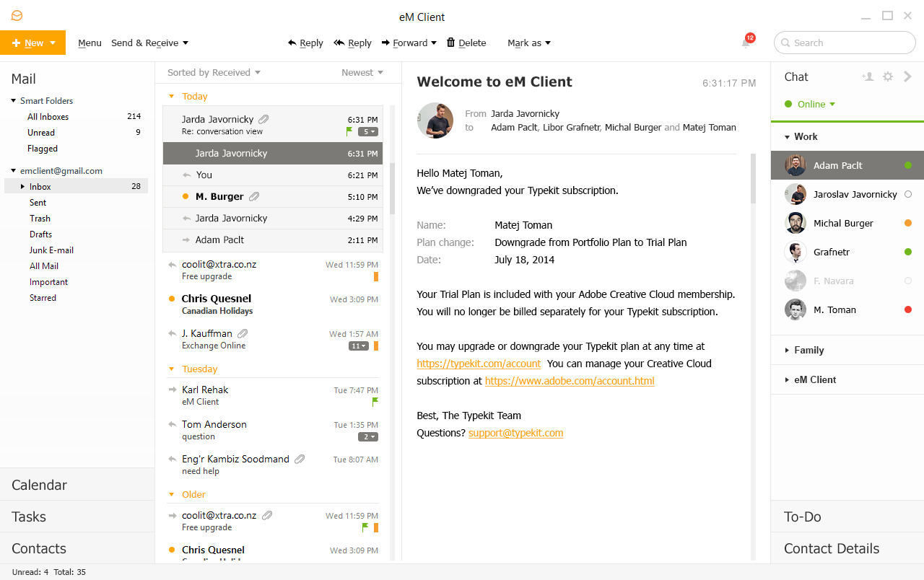Click the green flag on Jarda Javornicky conversation
Viewport: 924px width, 580px height.
click(349, 131)
